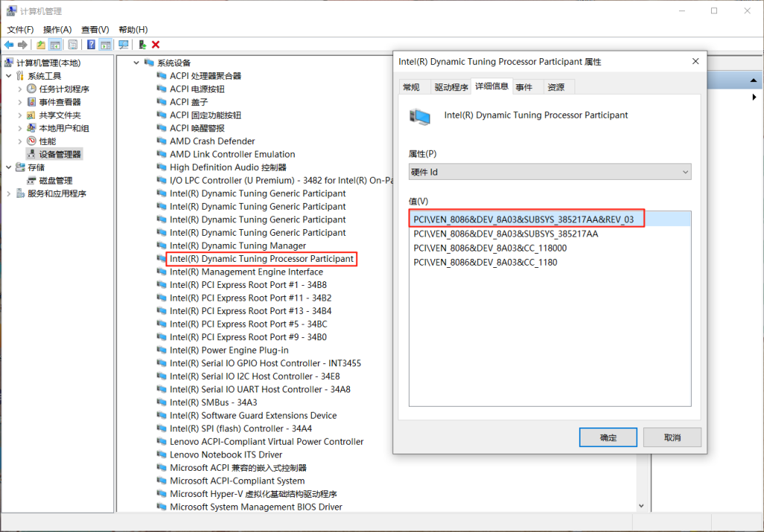
Task: Switch to the 事件 tab
Action: 524,87
